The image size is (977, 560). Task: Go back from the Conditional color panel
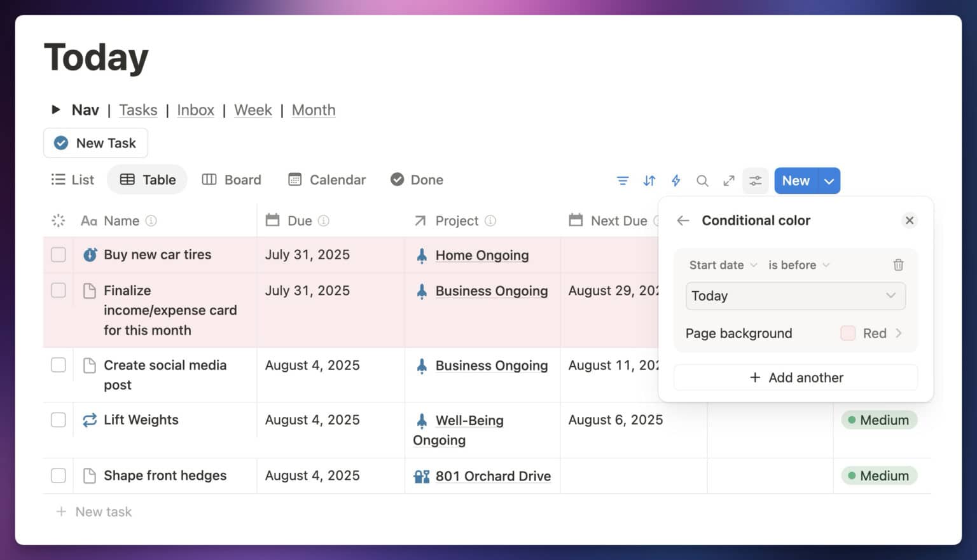click(x=683, y=220)
